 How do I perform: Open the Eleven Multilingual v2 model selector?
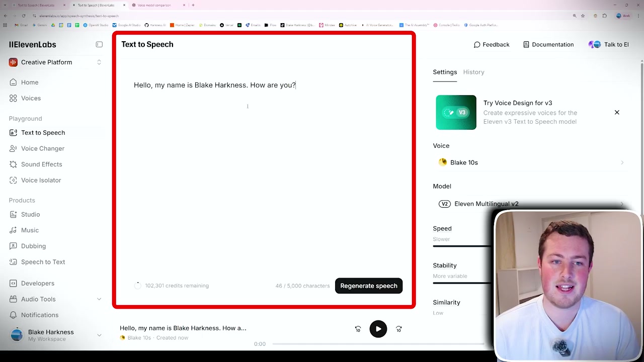tap(531, 204)
